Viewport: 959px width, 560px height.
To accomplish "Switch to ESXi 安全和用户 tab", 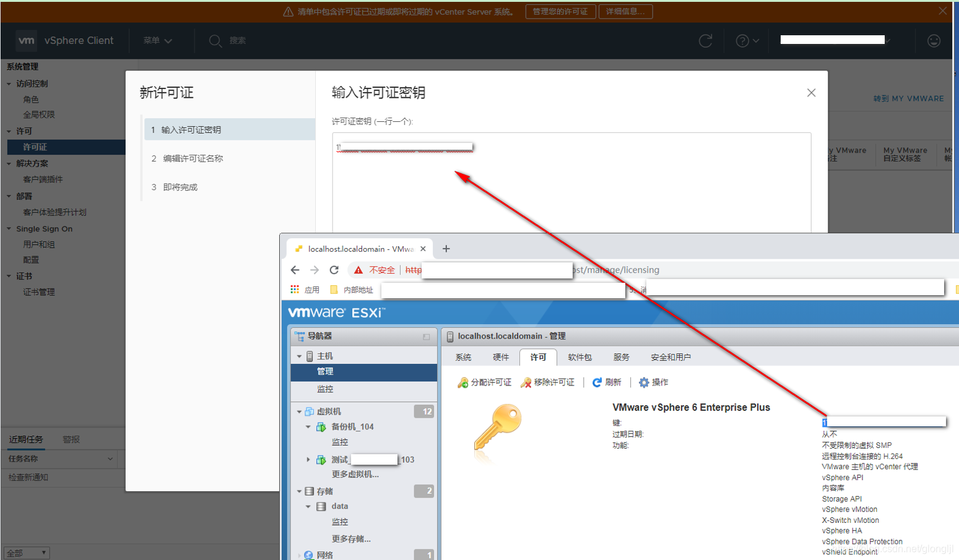I will pyautogui.click(x=670, y=357).
